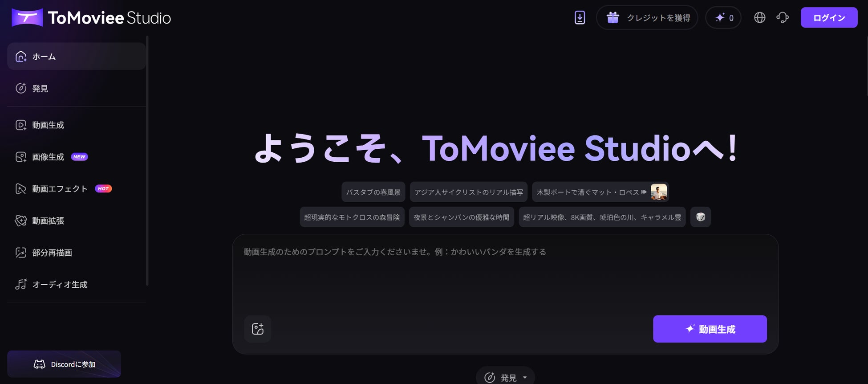Click the ようこそ、ToMoviee Studioへ! heading
Image resolution: width=868 pixels, height=384 pixels.
pyautogui.click(x=495, y=148)
